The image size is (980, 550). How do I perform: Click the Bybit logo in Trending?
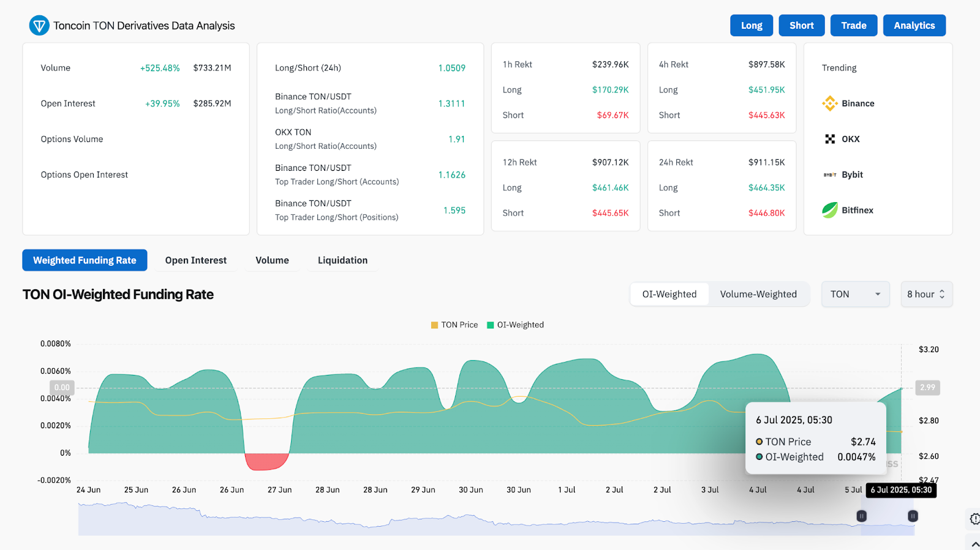(x=830, y=175)
